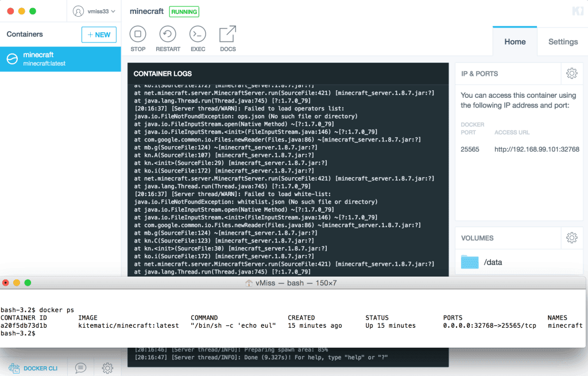Click the 'Done (9.327s)!' log line
The height and width of the screenshot is (376, 588).
(261, 357)
